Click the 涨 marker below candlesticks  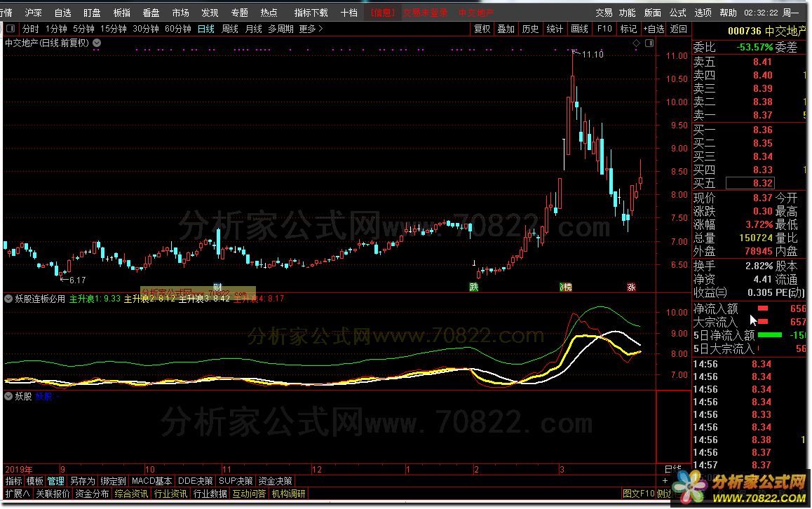coord(631,287)
